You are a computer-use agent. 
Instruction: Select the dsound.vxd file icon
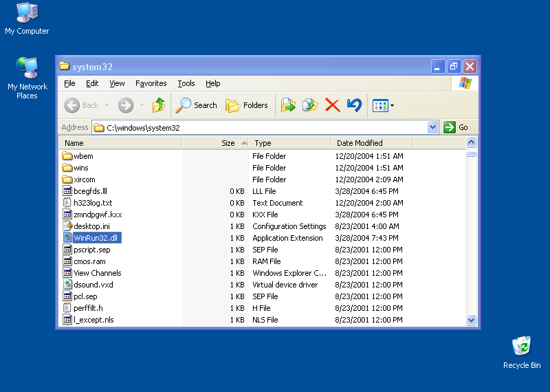[x=67, y=285]
